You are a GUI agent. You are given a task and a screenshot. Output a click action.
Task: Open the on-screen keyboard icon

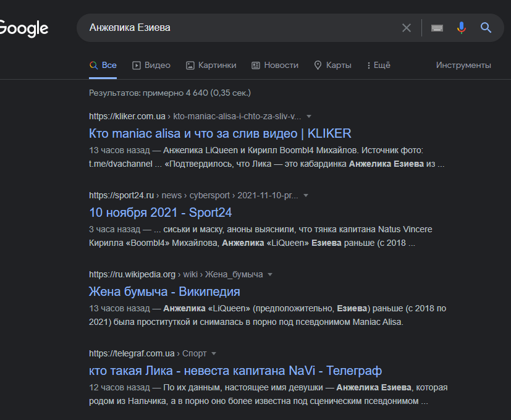coord(437,28)
